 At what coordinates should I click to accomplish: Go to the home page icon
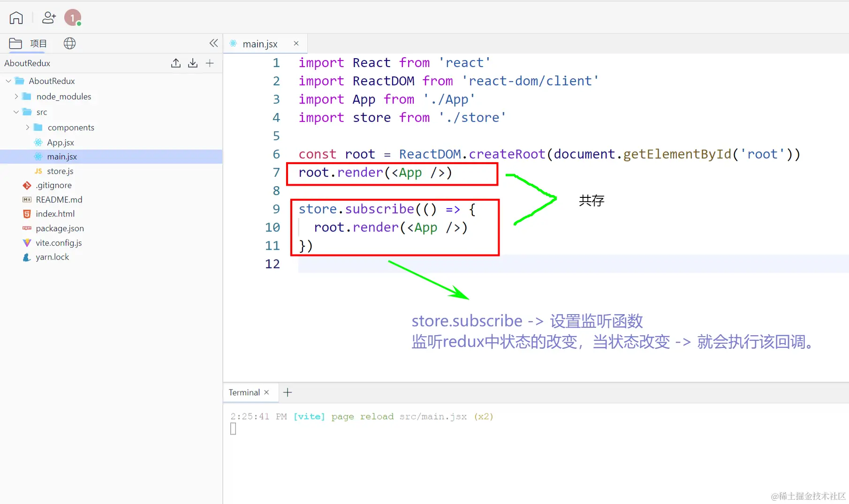[16, 18]
